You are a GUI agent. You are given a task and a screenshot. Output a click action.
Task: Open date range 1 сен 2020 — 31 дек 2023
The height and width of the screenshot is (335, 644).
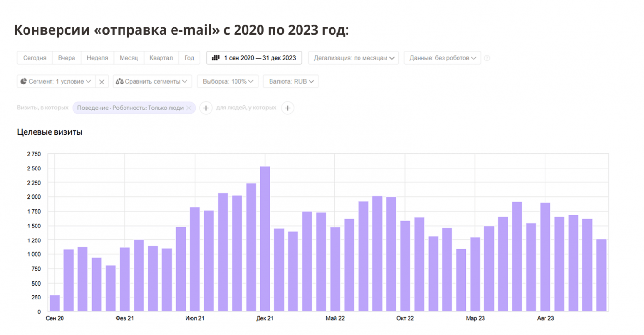click(x=254, y=58)
